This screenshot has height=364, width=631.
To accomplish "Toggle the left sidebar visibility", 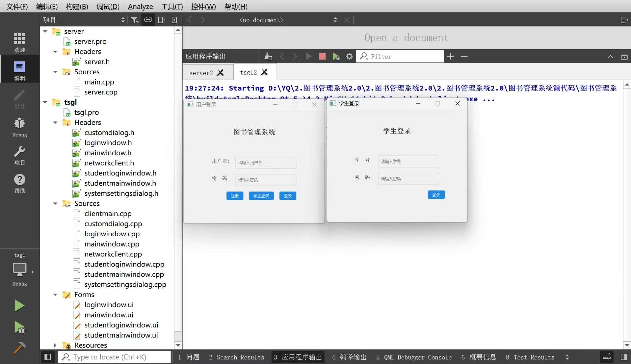I will pos(48,357).
